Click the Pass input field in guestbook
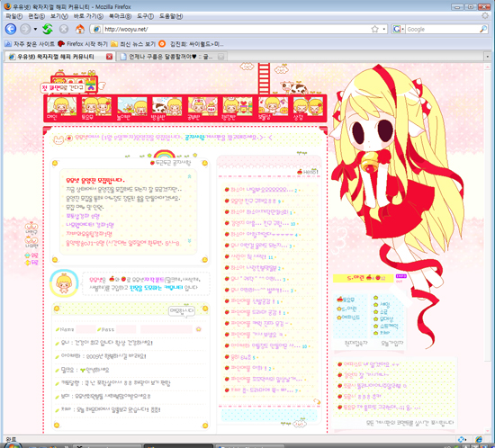 point(126,329)
